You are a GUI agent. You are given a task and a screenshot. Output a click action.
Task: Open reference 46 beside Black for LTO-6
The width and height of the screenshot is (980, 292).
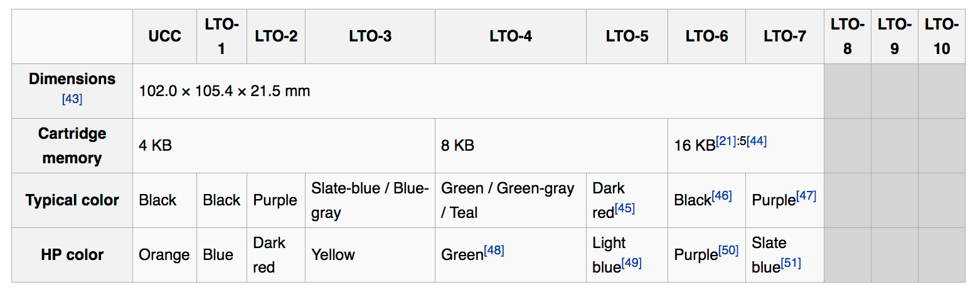[722, 196]
